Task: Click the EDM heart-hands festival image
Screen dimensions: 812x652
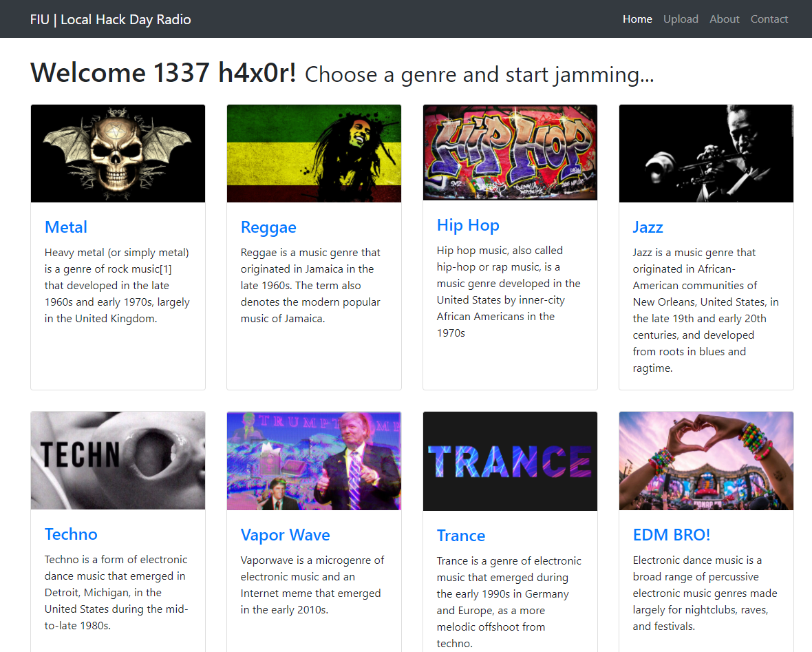Action: pos(706,461)
